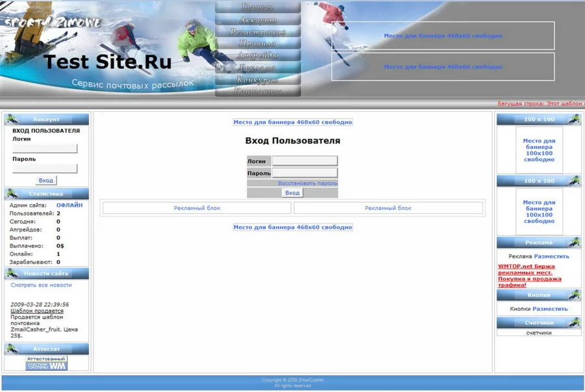The image size is (585, 392).
Task: Click the left Рекламный блок link
Action: click(197, 208)
